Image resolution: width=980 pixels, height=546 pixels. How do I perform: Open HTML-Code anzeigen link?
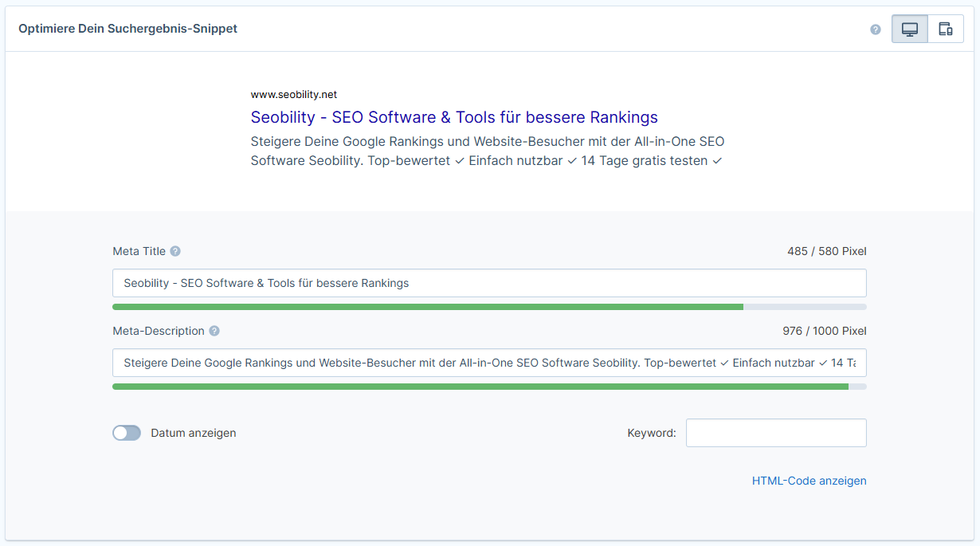click(x=809, y=481)
